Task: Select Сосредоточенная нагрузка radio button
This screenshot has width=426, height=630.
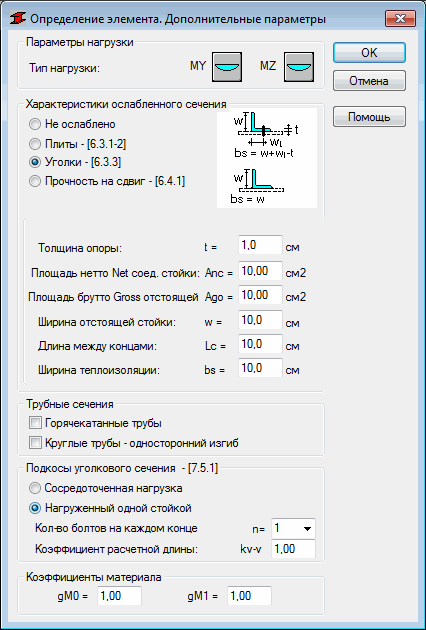Action: coord(106,488)
